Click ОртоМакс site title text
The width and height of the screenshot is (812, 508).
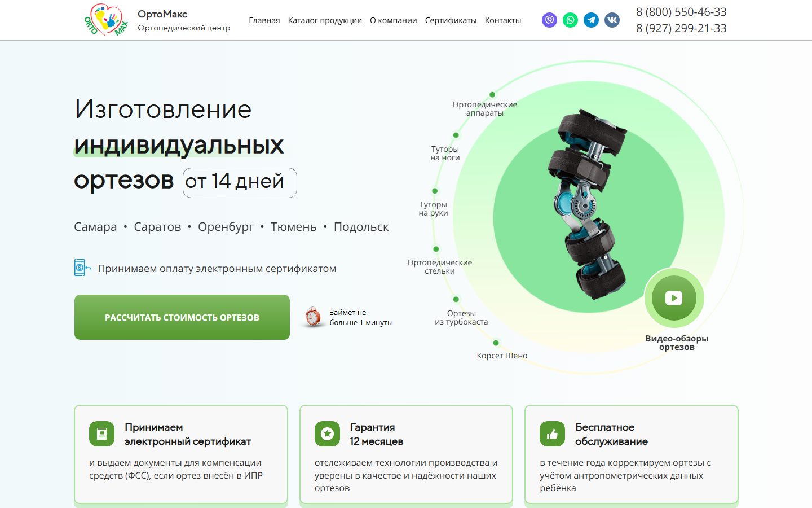pos(162,14)
